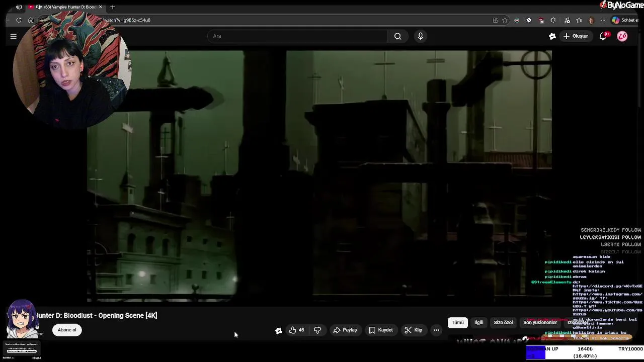Image resolution: width=644 pixels, height=362 pixels.
Task: Reload the page with the browser refresh icon
Action: [19, 20]
